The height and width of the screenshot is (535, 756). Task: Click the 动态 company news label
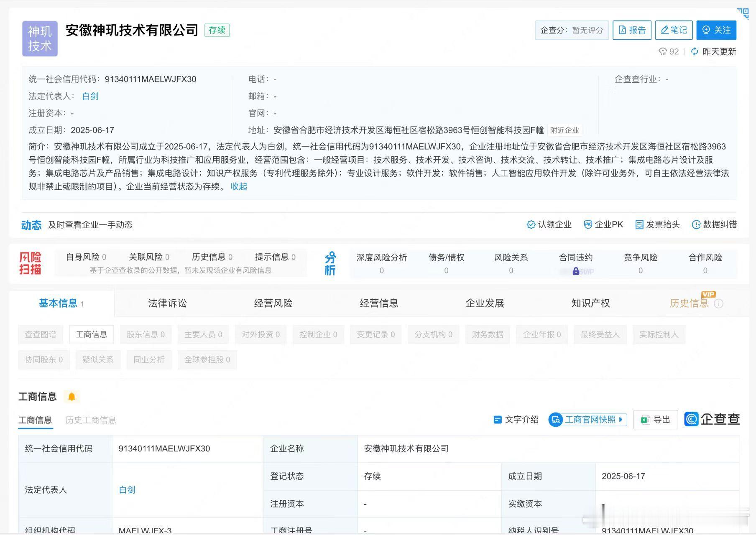(x=31, y=225)
